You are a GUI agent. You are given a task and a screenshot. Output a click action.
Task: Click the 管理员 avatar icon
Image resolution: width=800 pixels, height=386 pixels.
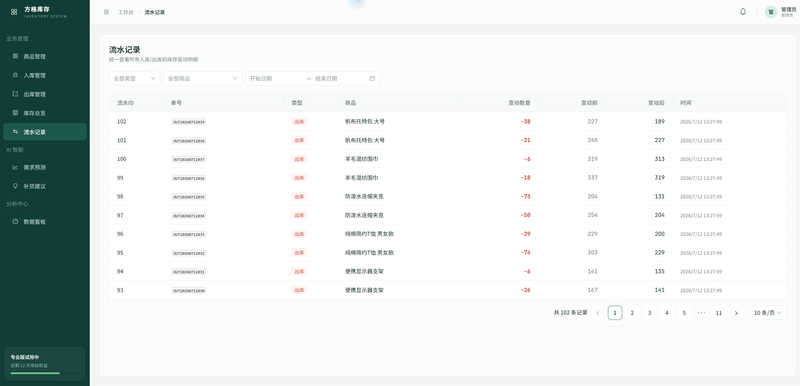pos(771,12)
